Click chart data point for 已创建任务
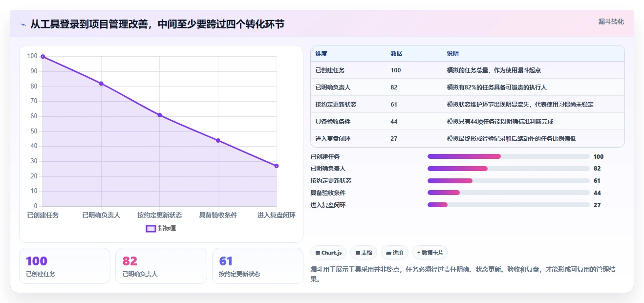The height and width of the screenshot is (303, 644). [43, 57]
